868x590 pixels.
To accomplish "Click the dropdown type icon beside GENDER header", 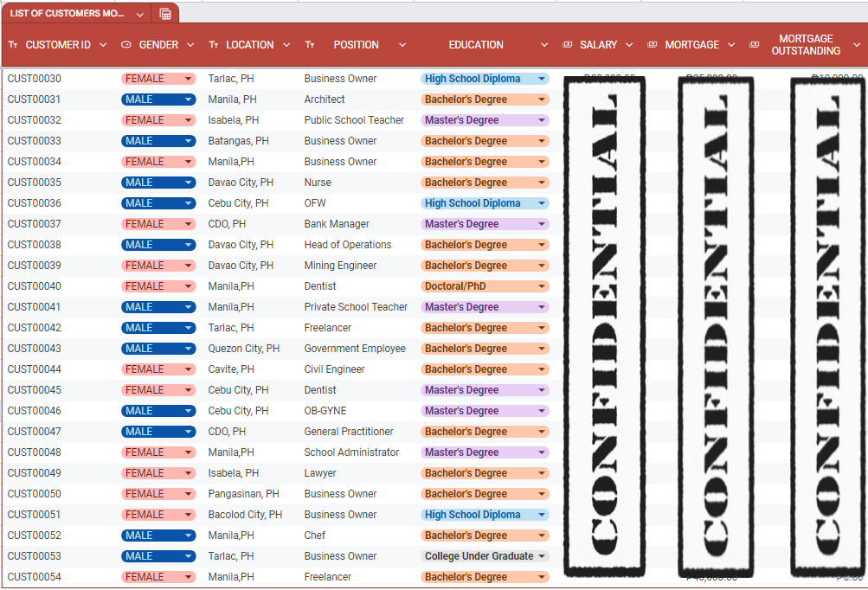I will pos(126,45).
